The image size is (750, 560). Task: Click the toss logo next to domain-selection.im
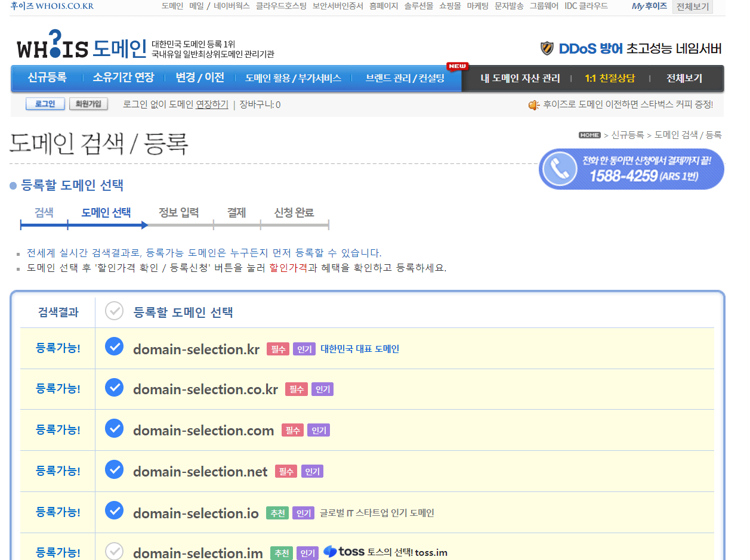pos(343,552)
